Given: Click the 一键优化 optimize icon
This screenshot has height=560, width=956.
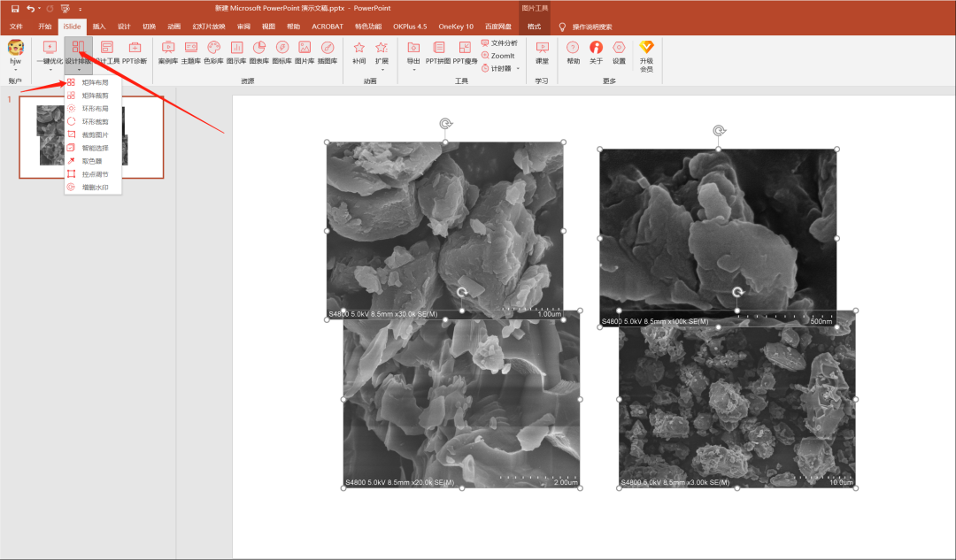Looking at the screenshot, I should tap(50, 47).
